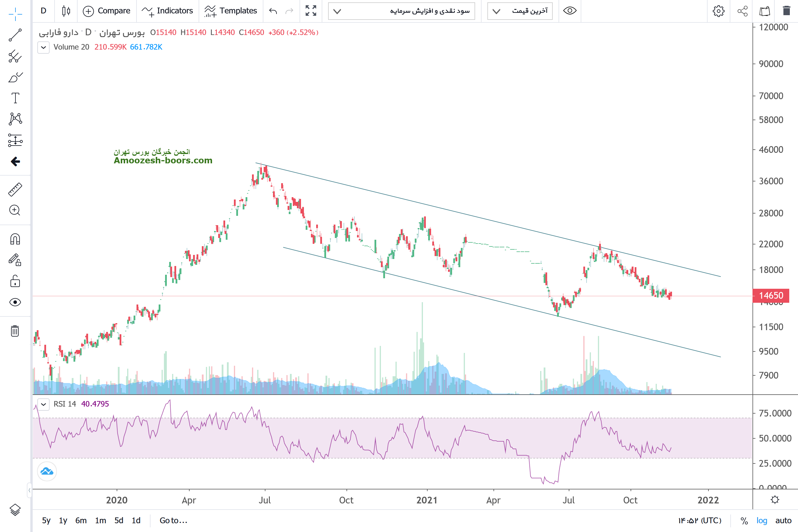
Task: Activate the zoom in tool
Action: pyautogui.click(x=15, y=210)
